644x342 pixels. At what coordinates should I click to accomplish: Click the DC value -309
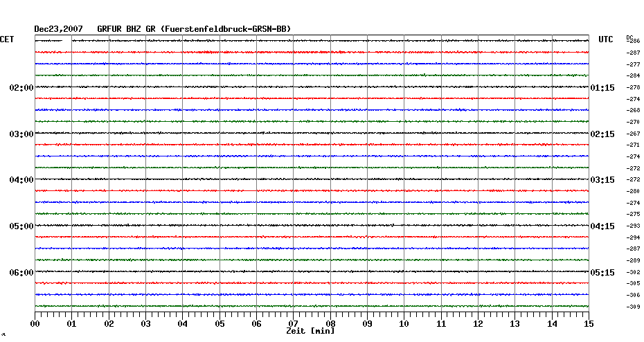pos(634,307)
